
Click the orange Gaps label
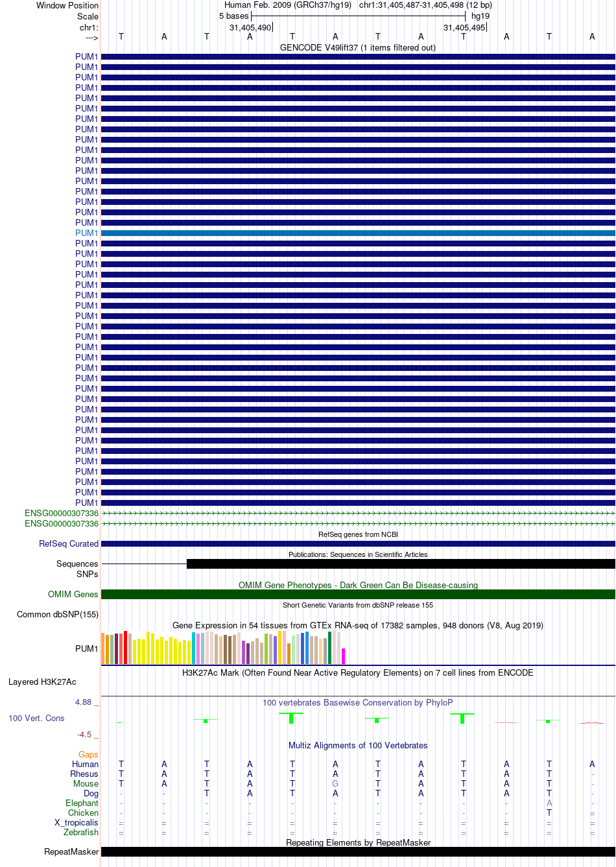tap(88, 754)
